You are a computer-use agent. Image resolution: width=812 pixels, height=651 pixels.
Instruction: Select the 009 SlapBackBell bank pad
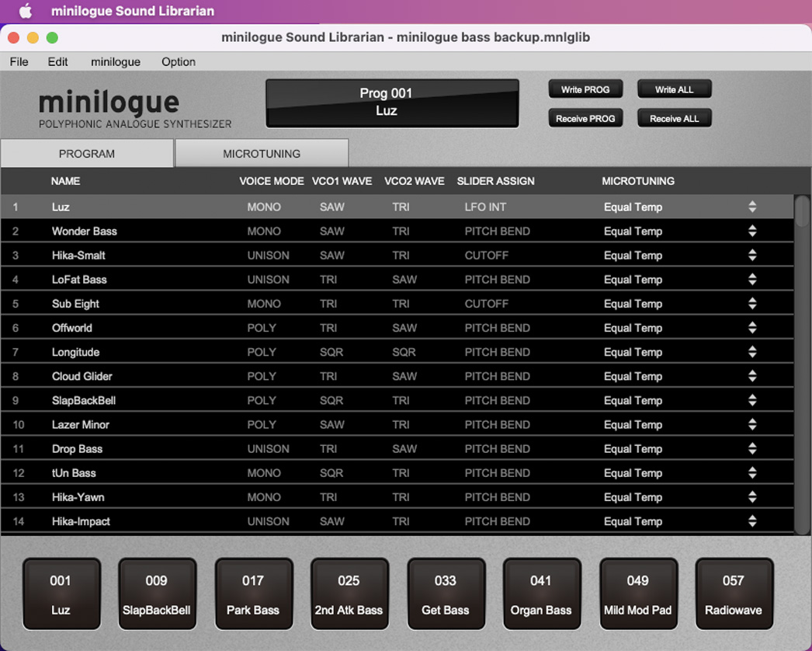(x=157, y=594)
